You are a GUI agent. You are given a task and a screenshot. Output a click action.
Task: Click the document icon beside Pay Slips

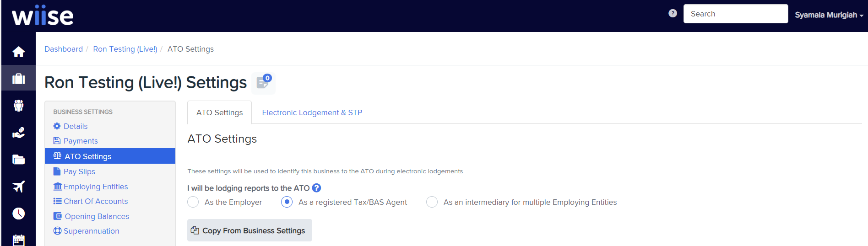click(x=57, y=171)
